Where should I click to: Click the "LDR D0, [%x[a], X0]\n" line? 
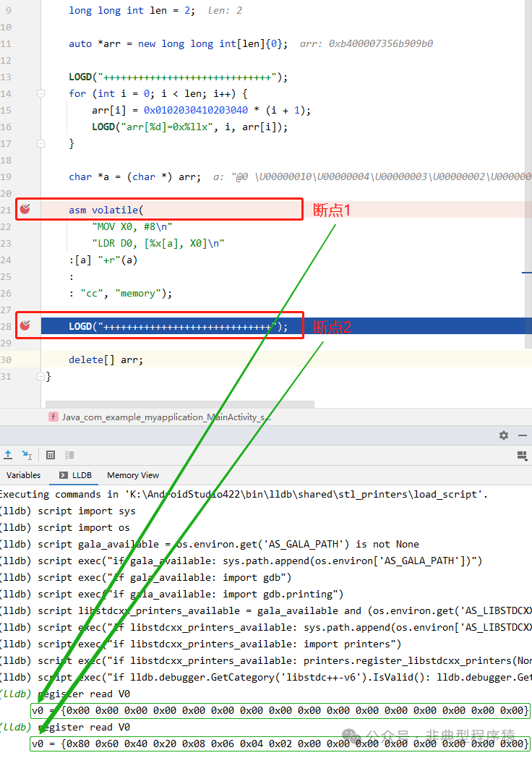pyautogui.click(x=158, y=243)
